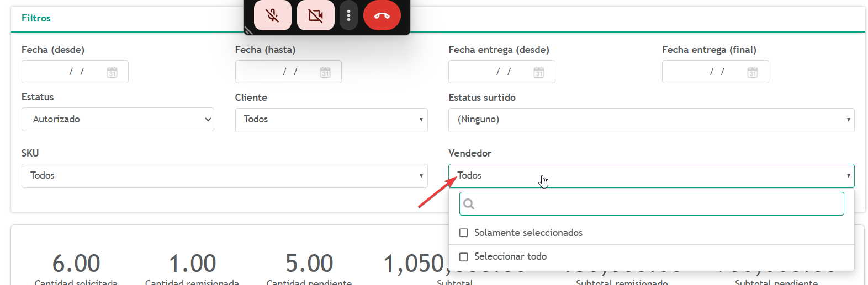Open calendar picker for Fecha entrega (desde)
868x285 pixels.
point(539,72)
